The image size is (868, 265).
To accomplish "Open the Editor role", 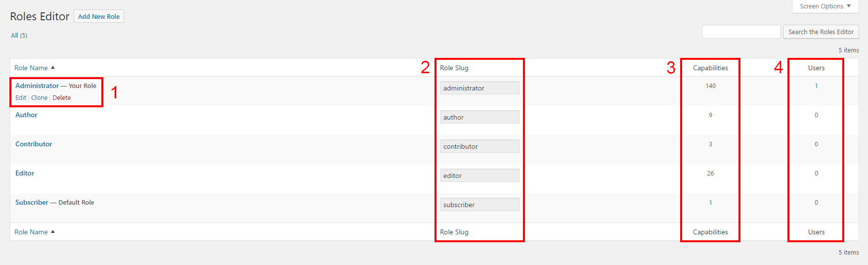I will coord(25,173).
